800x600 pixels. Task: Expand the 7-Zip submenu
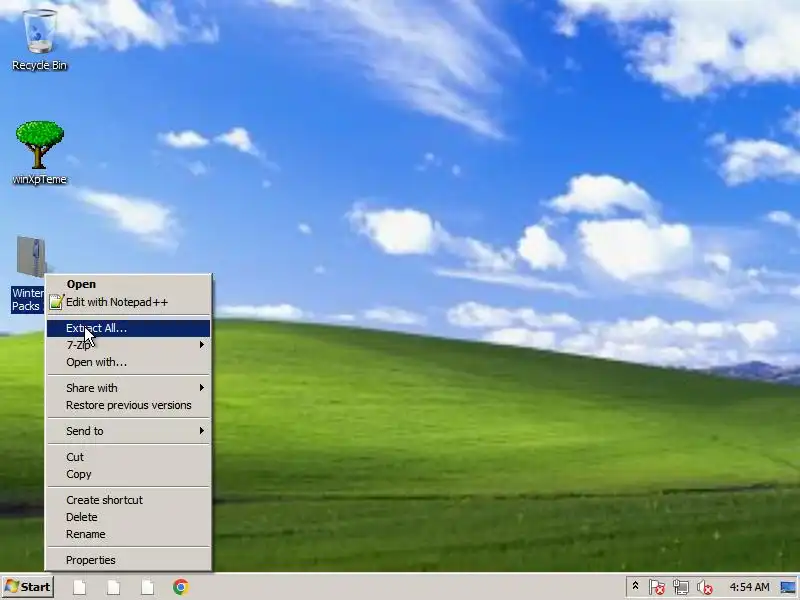click(x=129, y=345)
